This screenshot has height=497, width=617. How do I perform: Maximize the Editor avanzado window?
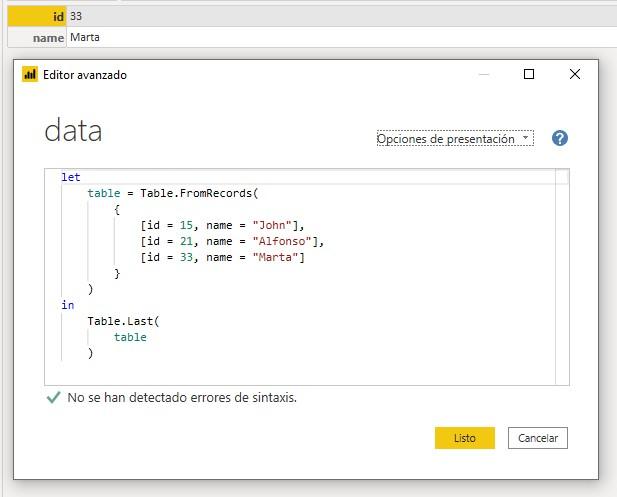pos(529,74)
